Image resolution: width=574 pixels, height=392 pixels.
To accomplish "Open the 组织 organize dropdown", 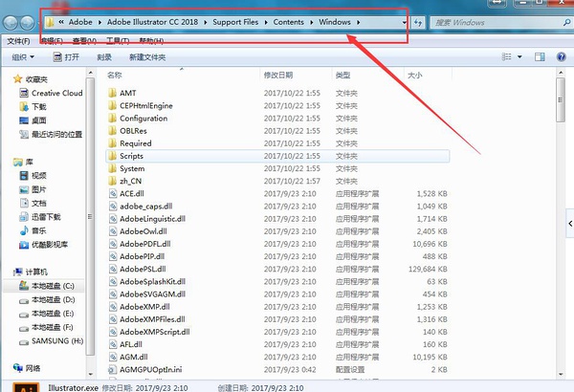I will (22, 57).
